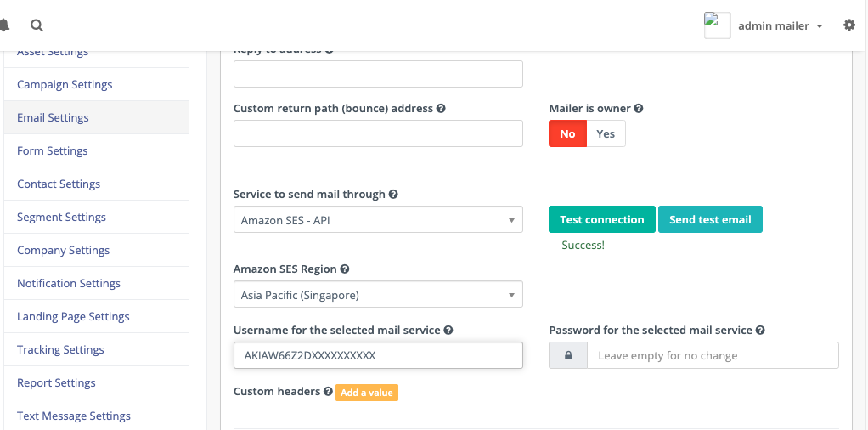Screen dimensions: 868x430
Task: Go to Campaign Settings in sidebar
Action: 65,84
